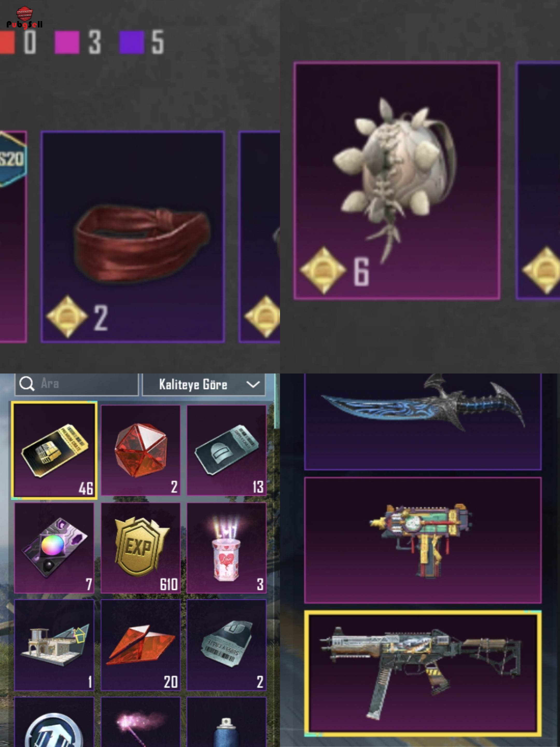Pick the building card item with count 1

point(54,645)
